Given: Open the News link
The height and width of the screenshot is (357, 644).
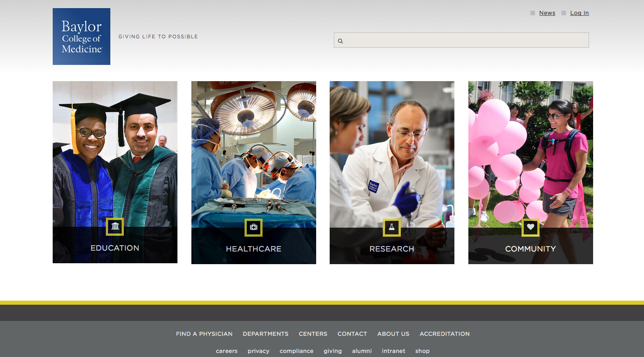Looking at the screenshot, I should pos(547,13).
